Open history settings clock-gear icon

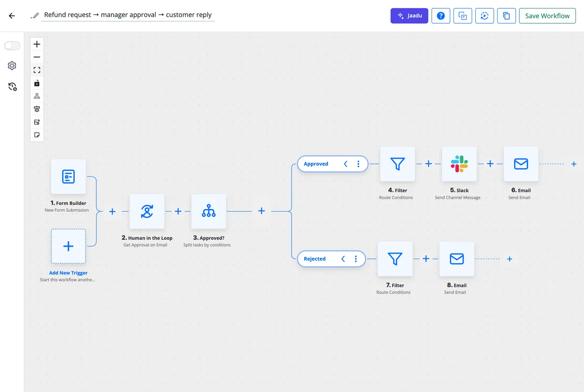[12, 86]
